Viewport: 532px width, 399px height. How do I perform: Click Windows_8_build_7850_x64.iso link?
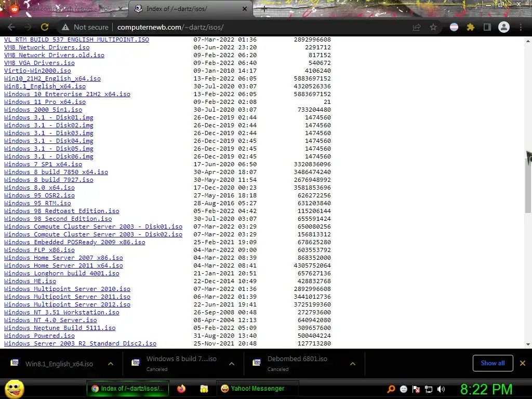56,172
